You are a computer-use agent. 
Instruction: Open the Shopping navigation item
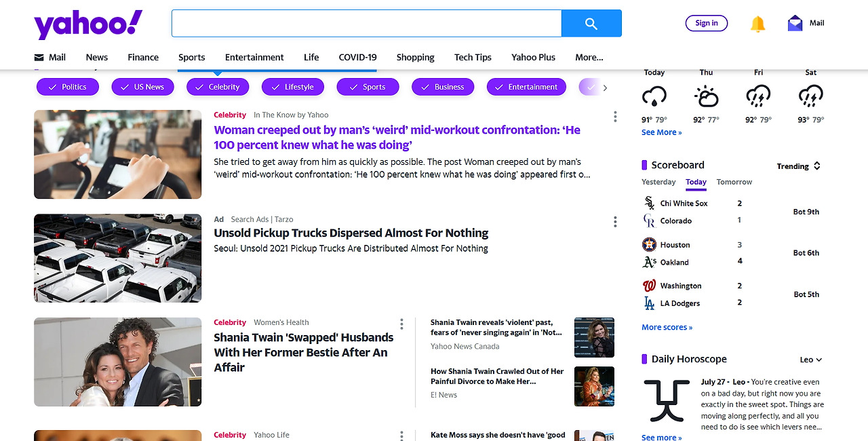415,58
